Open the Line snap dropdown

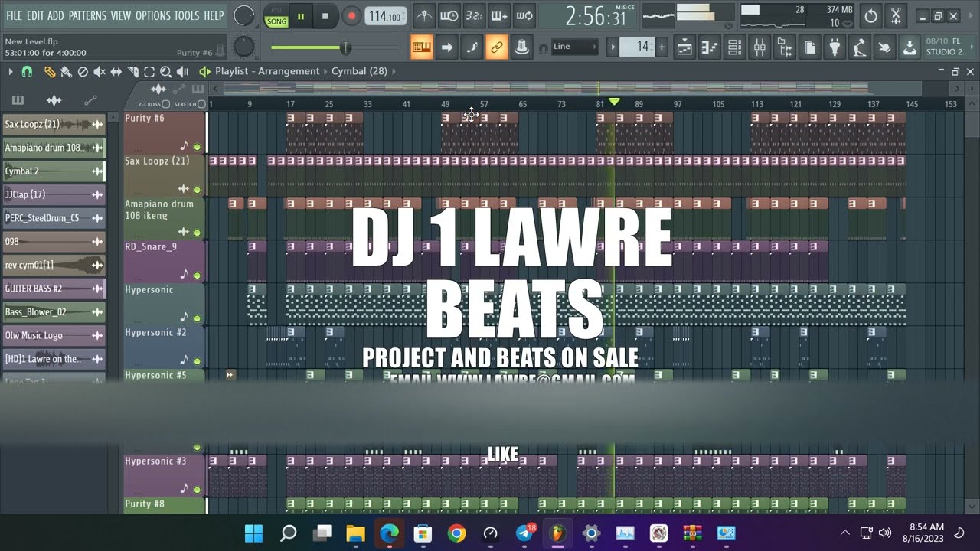click(573, 47)
